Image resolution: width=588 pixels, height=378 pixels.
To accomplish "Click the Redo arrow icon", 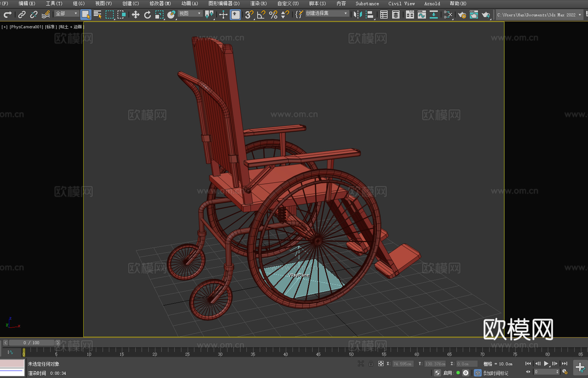I will [x=7, y=14].
